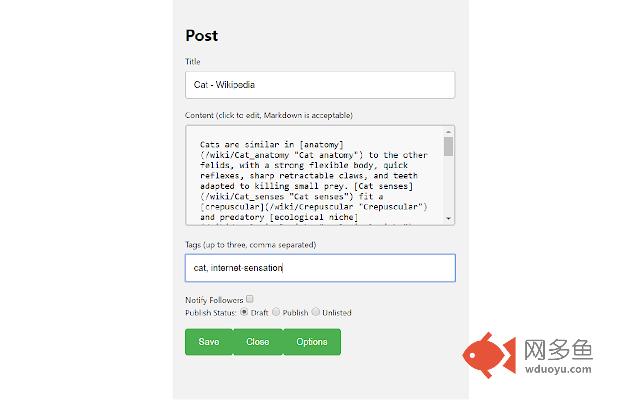Click into the Content markdown text area
This screenshot has width=640, height=400.
click(314, 176)
